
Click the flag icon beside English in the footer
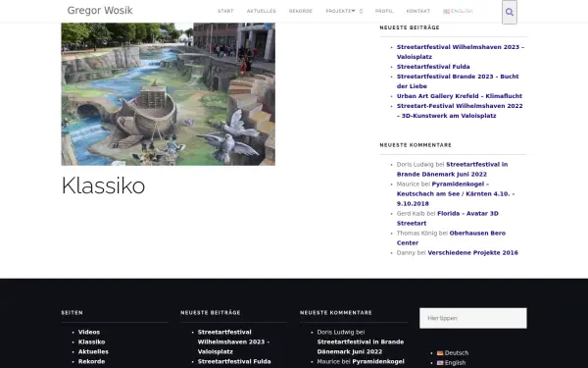click(440, 363)
